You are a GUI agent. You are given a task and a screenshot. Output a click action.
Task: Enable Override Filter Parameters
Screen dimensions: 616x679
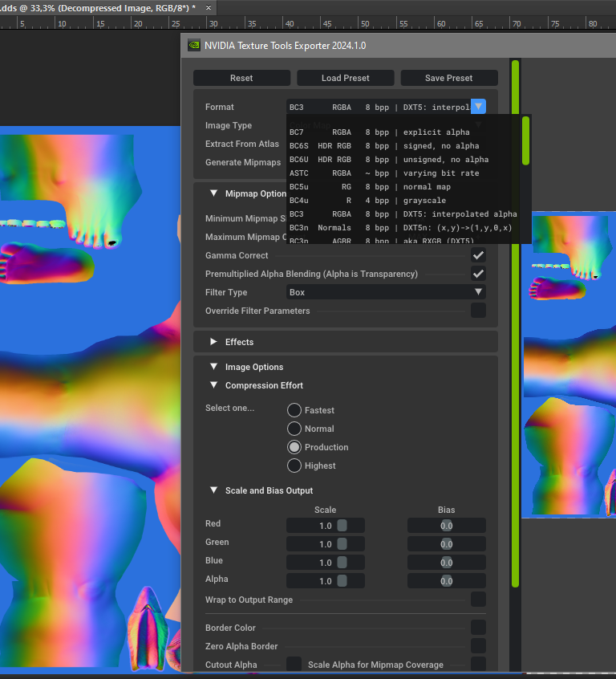click(x=478, y=311)
